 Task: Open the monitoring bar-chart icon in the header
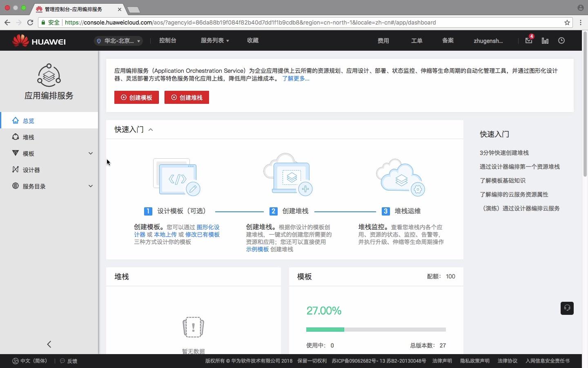point(545,40)
